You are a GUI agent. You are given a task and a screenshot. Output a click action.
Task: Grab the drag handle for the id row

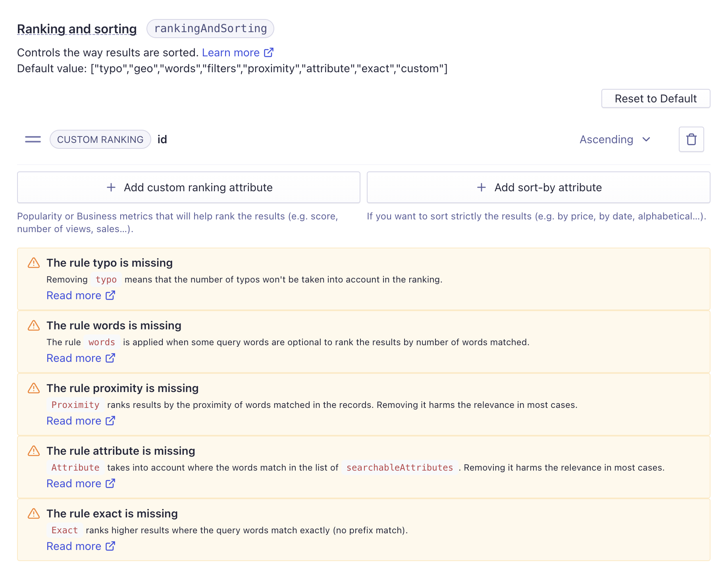coord(33,139)
